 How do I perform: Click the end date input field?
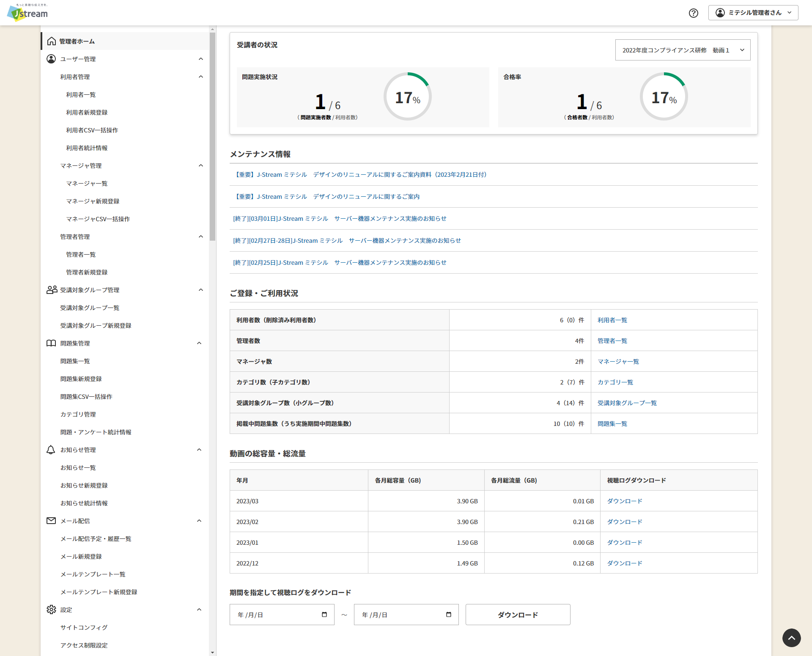pyautogui.click(x=398, y=615)
